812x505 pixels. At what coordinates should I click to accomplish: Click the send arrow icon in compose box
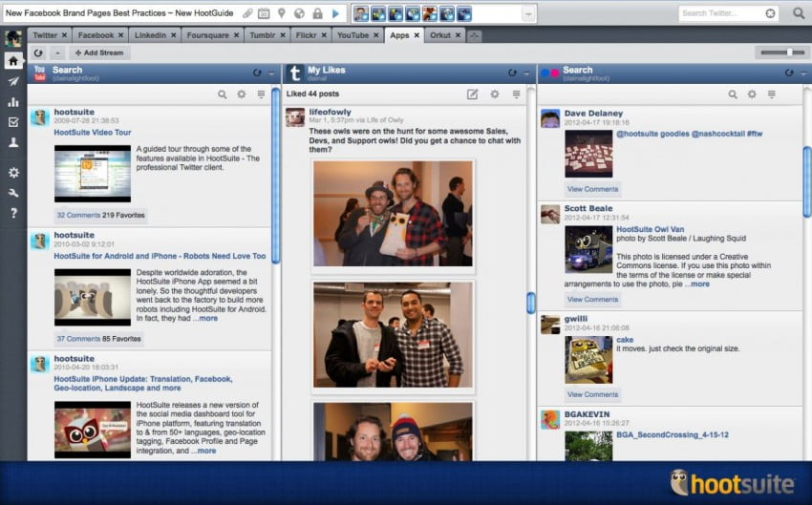[335, 13]
